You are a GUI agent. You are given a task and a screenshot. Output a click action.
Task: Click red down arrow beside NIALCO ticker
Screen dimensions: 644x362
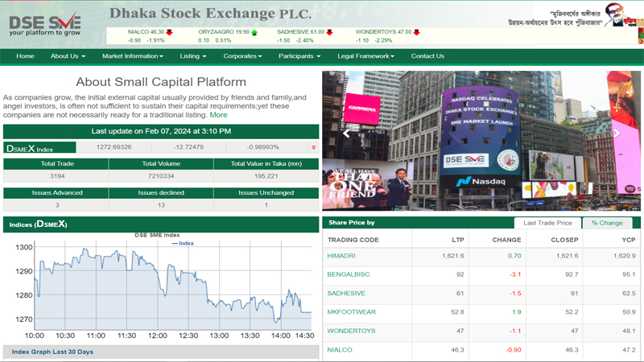click(170, 32)
